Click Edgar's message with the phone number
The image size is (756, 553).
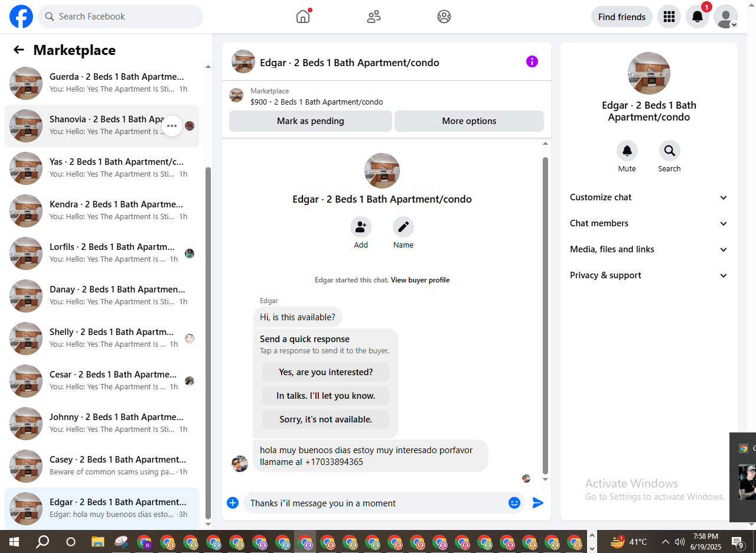click(x=370, y=456)
